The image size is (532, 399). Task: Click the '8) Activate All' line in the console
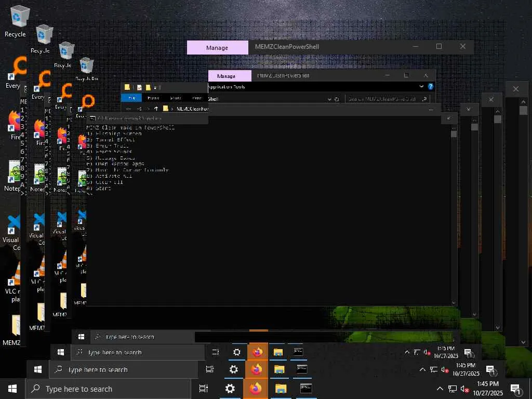click(109, 176)
